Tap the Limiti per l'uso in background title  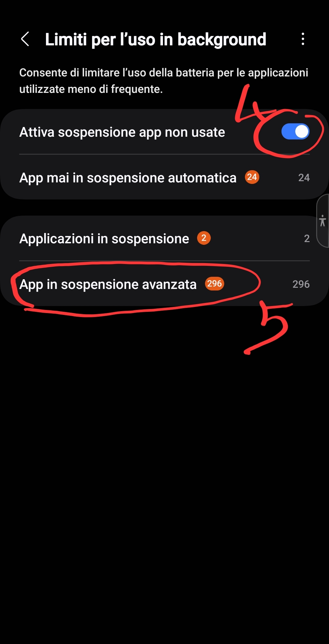155,40
